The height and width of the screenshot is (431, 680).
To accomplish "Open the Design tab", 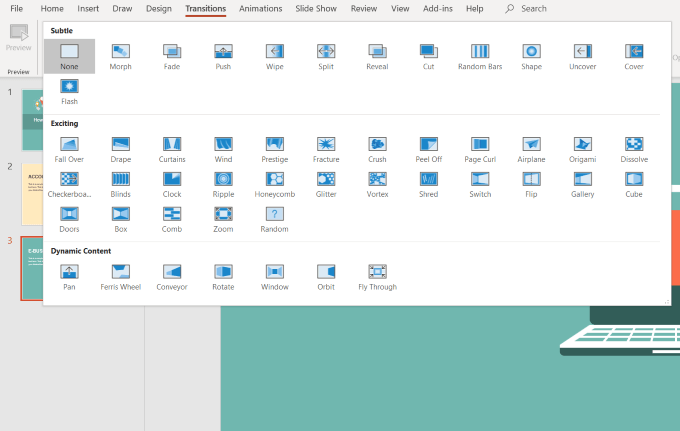I will [x=159, y=8].
